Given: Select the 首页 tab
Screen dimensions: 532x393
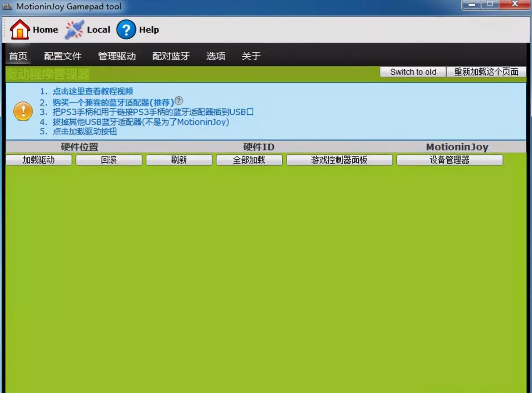Looking at the screenshot, I should (x=18, y=56).
